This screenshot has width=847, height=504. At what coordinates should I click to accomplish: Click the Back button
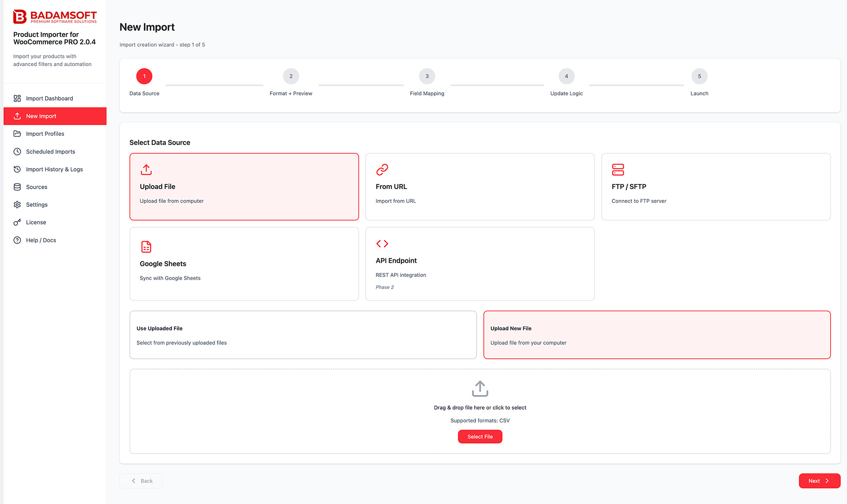tap(141, 481)
